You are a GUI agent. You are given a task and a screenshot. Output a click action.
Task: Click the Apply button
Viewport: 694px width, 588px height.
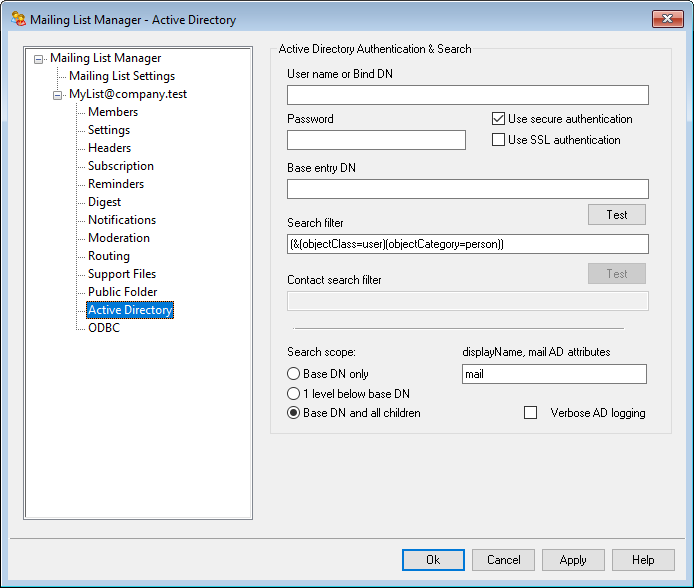[x=573, y=560]
